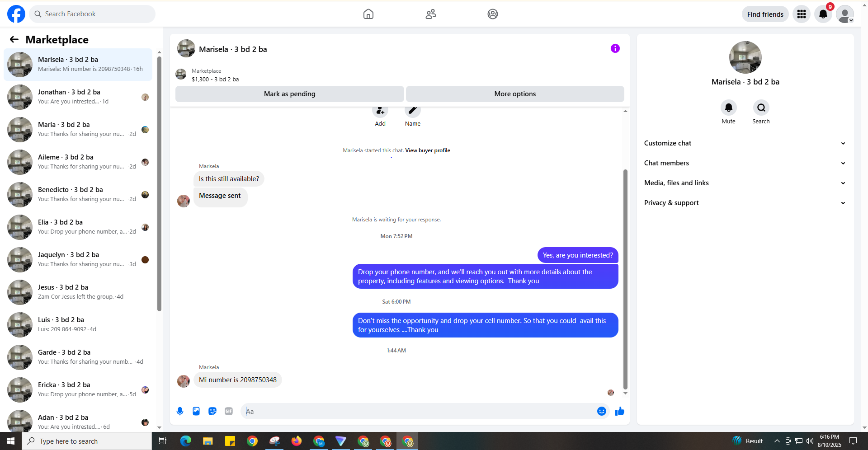Open the View buyer profile link

[x=428, y=150]
